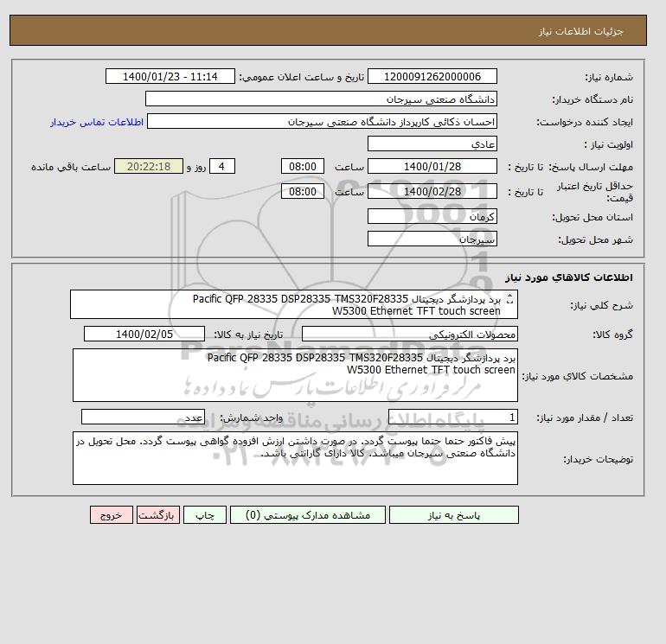Click the نام دستگاه خریدار label

pyautogui.click(x=592, y=99)
